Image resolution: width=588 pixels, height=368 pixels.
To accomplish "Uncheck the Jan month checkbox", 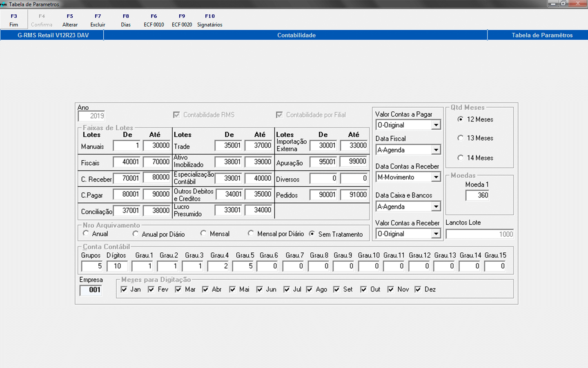I will click(x=124, y=289).
